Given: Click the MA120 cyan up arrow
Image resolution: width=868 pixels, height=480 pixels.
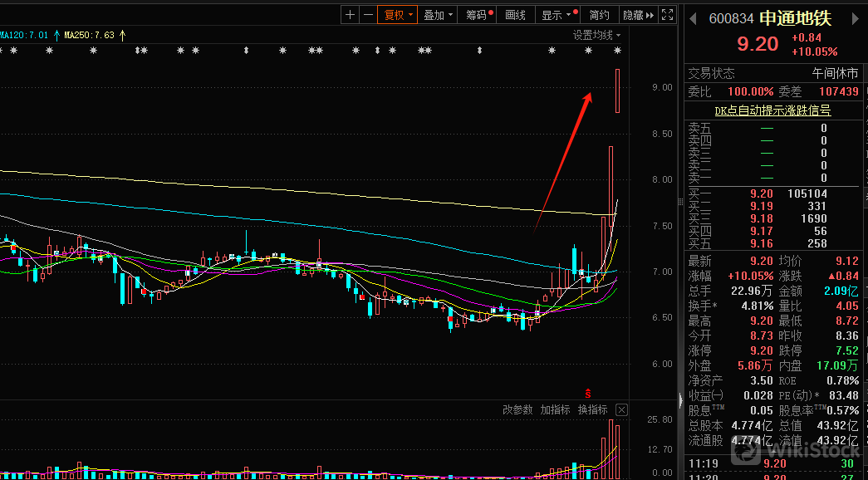Looking at the screenshot, I should tap(56, 35).
